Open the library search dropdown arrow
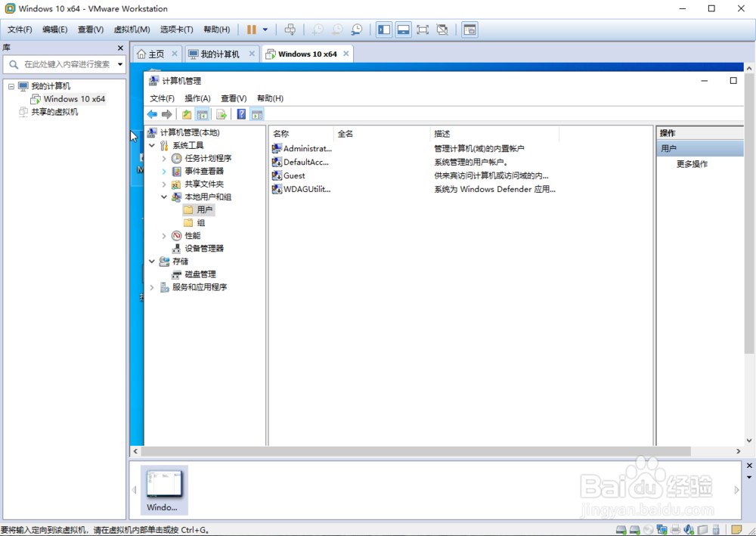The image size is (756, 536). [120, 64]
